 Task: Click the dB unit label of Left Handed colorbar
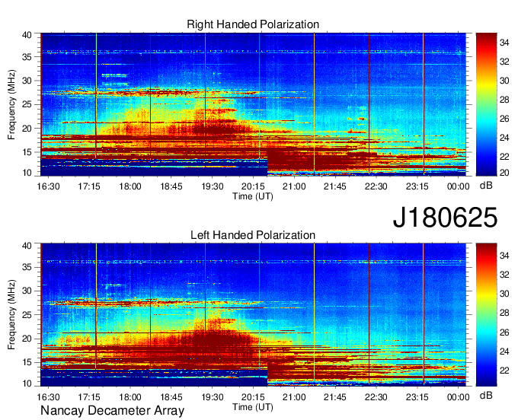[x=486, y=395]
